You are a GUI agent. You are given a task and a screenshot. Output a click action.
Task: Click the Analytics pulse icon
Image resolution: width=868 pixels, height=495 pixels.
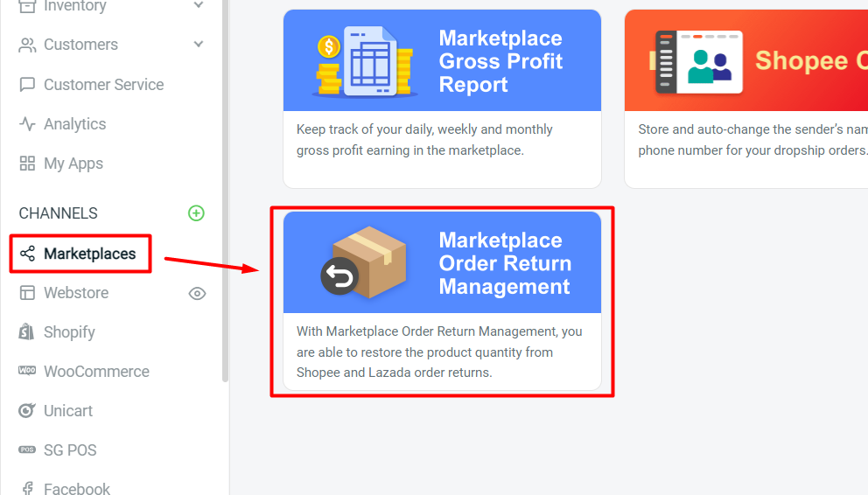[27, 124]
